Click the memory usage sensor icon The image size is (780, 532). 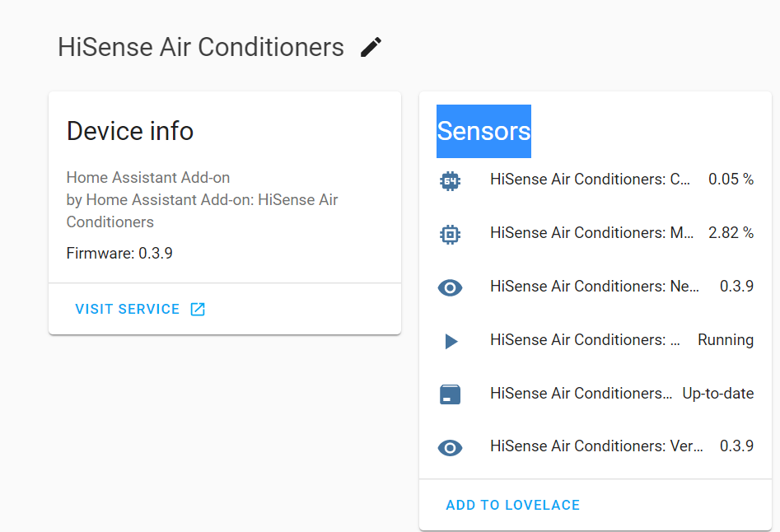[x=450, y=234]
